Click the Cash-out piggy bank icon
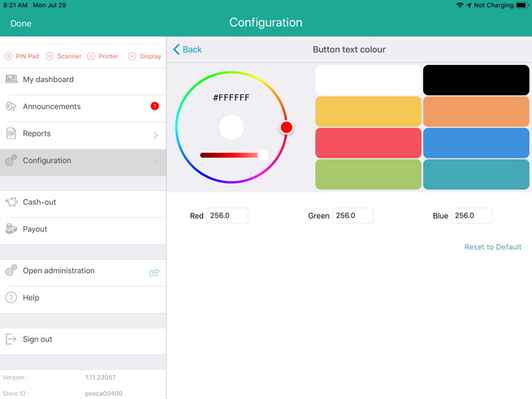 11,202
